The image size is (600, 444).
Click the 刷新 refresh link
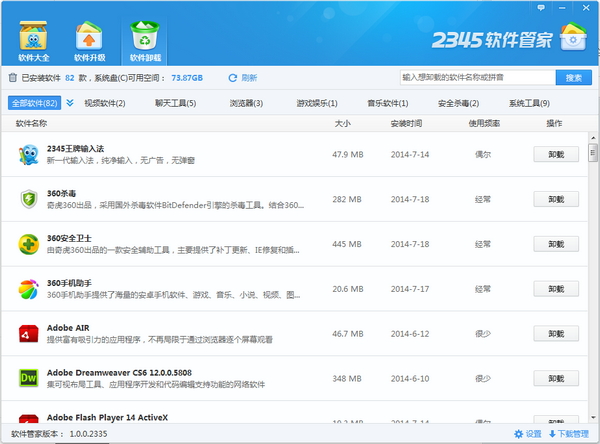tap(243, 77)
